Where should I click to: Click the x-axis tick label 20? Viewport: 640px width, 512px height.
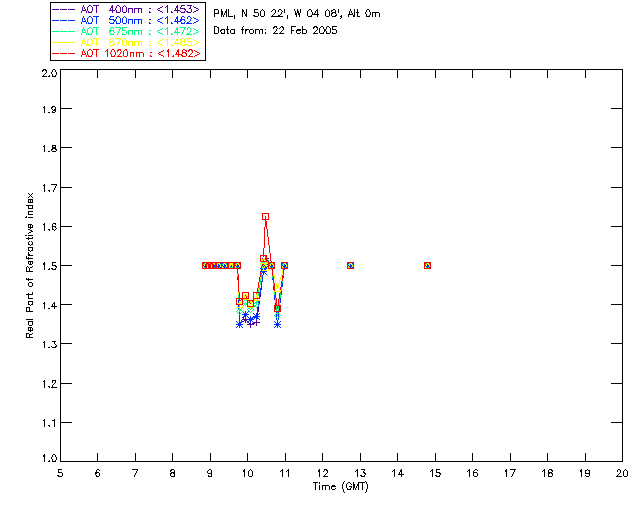pos(622,473)
